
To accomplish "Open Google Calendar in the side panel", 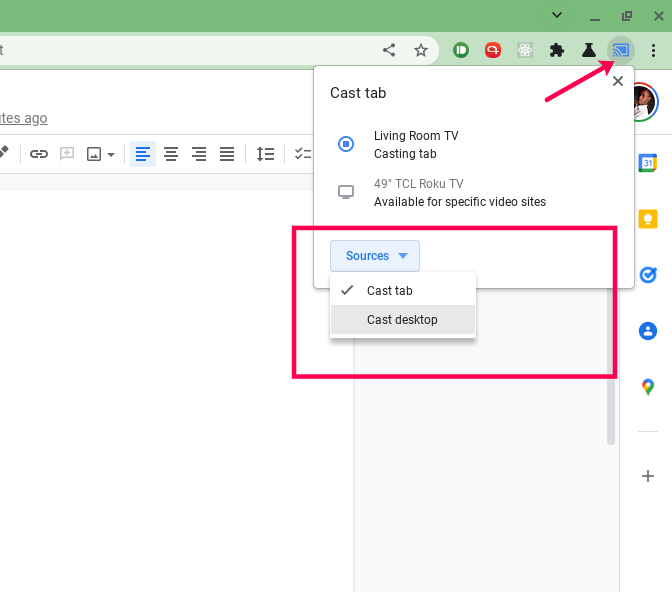I will [648, 163].
